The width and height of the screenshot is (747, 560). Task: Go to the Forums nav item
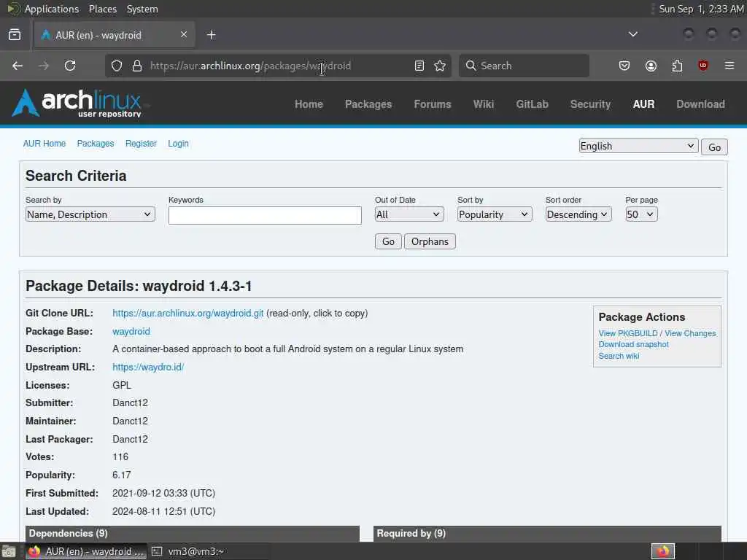coord(433,104)
